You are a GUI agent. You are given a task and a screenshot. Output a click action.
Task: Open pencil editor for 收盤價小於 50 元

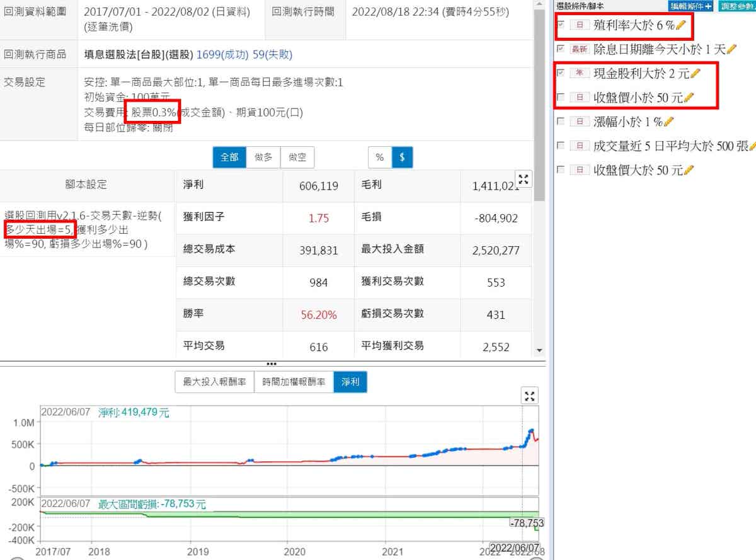689,98
